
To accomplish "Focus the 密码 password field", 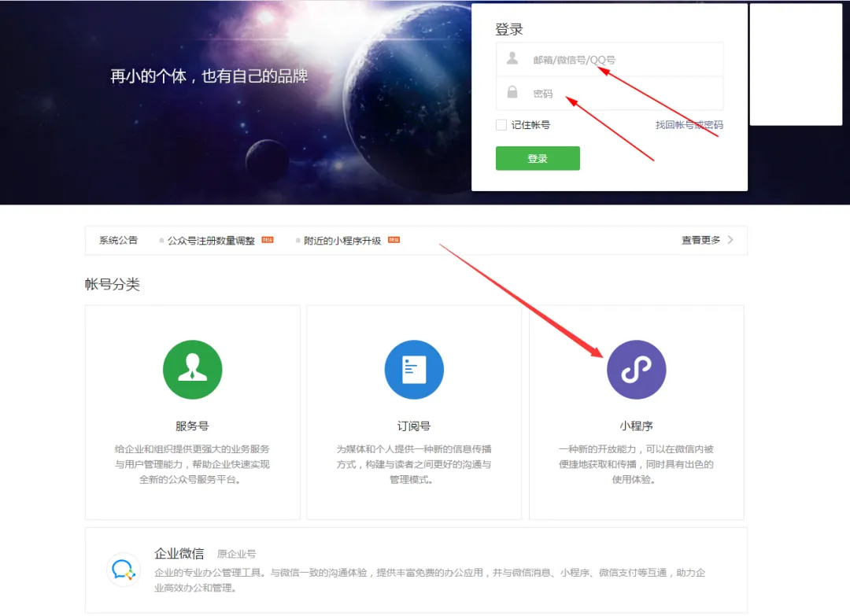I will click(609, 93).
